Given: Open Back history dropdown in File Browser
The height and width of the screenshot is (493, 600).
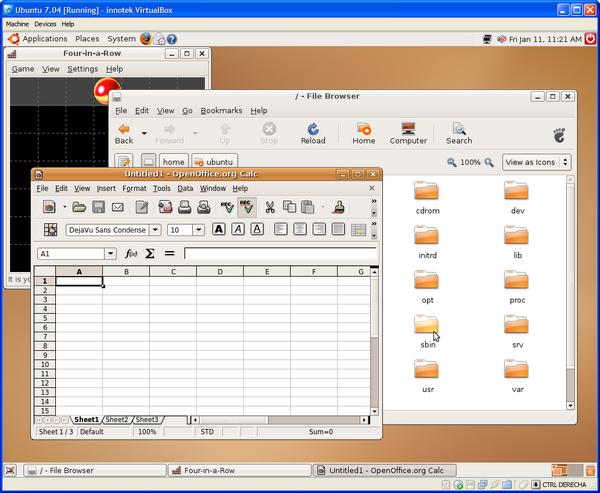Looking at the screenshot, I should pyautogui.click(x=144, y=133).
